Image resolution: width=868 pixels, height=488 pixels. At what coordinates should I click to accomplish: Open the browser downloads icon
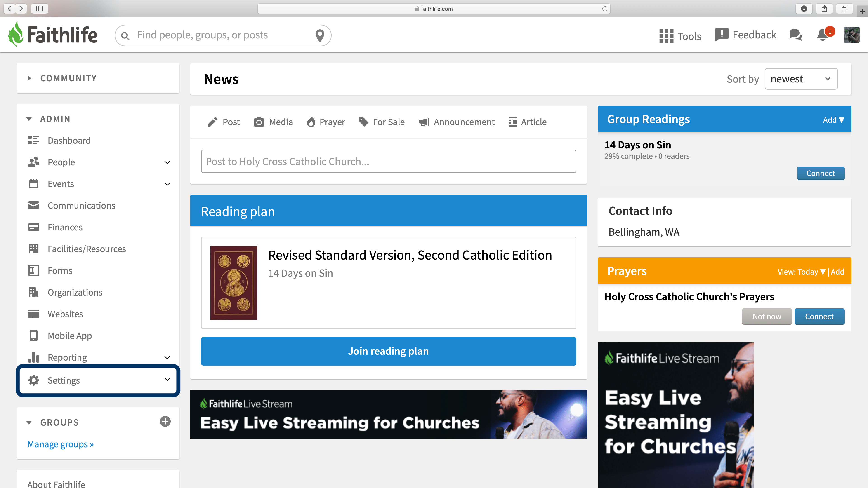pos(804,8)
